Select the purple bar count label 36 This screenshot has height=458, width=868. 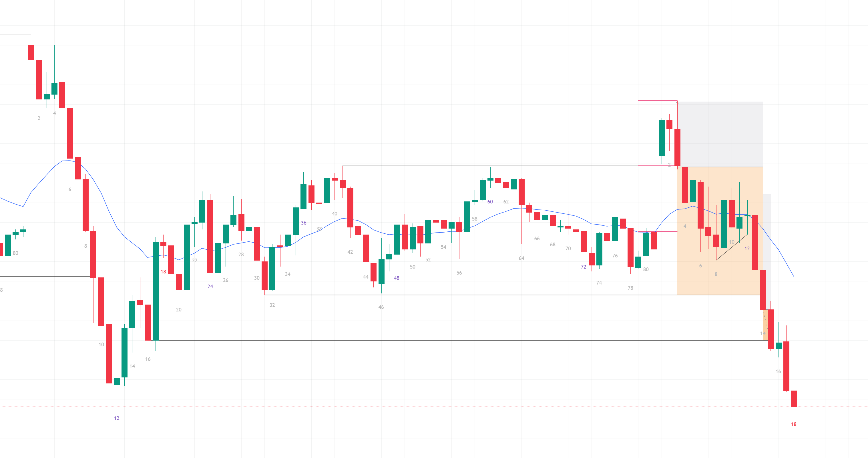click(x=304, y=223)
